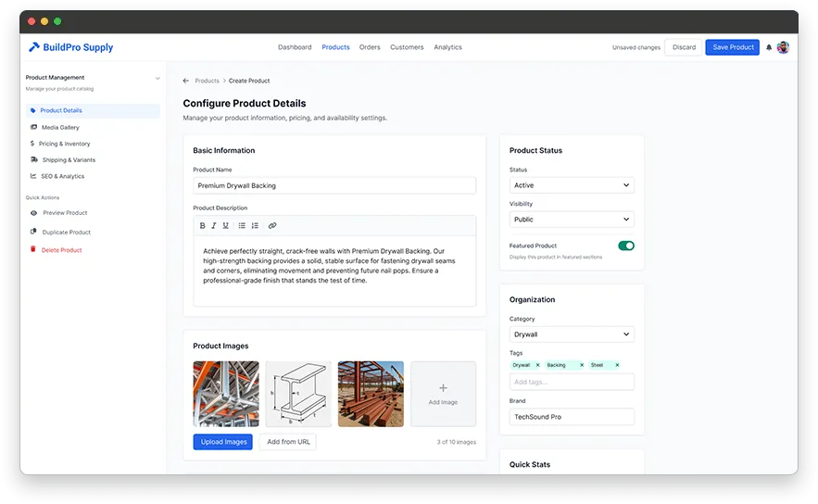This screenshot has height=504, width=818.
Task: Insert a link in the description
Action: click(x=272, y=226)
